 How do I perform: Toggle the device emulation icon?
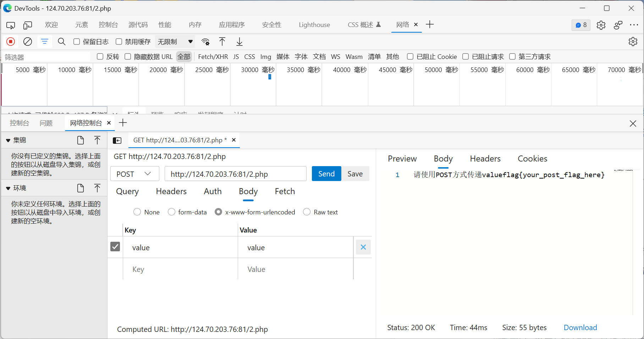28,25
